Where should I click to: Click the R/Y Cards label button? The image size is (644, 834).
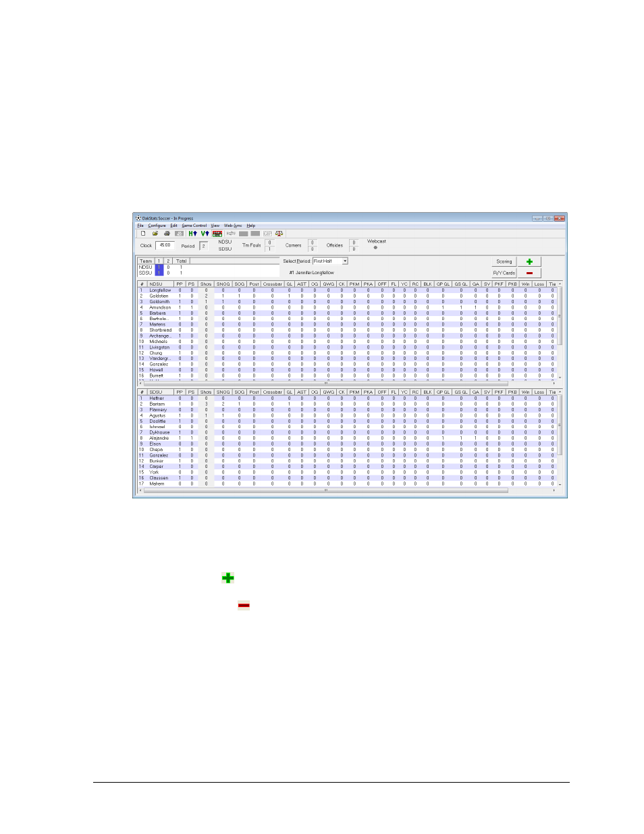click(504, 273)
